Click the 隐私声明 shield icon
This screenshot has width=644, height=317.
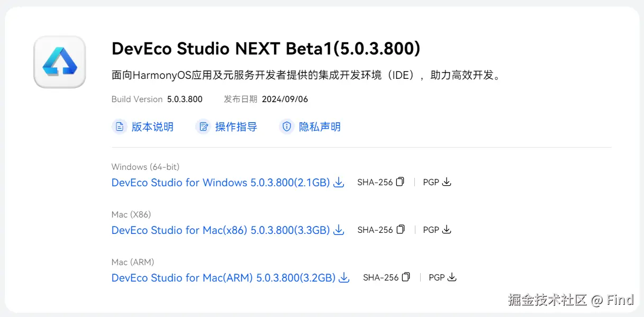point(287,127)
